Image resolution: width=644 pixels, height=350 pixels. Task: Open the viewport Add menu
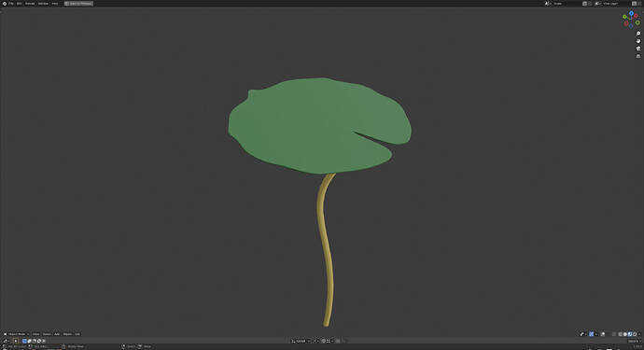pyautogui.click(x=57, y=334)
